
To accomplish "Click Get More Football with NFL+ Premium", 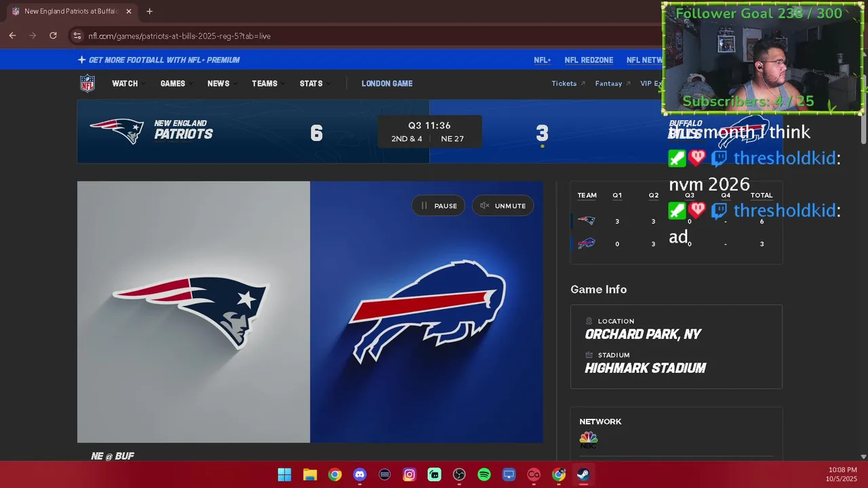I will 159,60.
